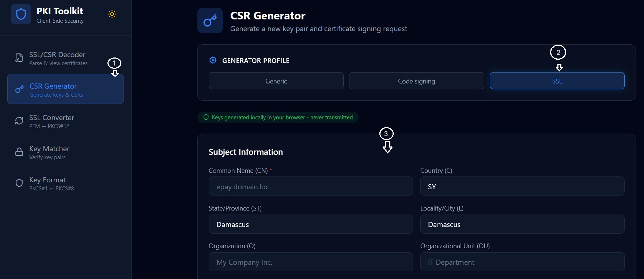Screen dimensions: 644x279
Task: Toggle light theme with sun icon
Action: [x=112, y=14]
